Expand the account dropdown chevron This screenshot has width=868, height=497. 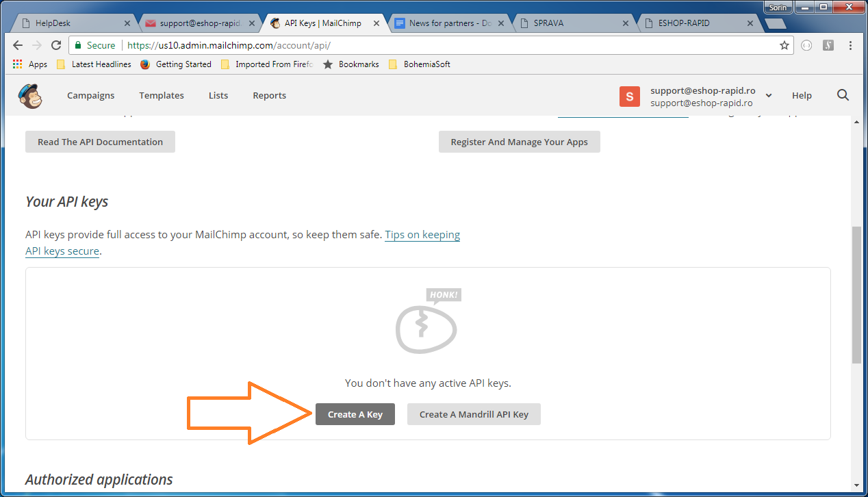(x=769, y=96)
